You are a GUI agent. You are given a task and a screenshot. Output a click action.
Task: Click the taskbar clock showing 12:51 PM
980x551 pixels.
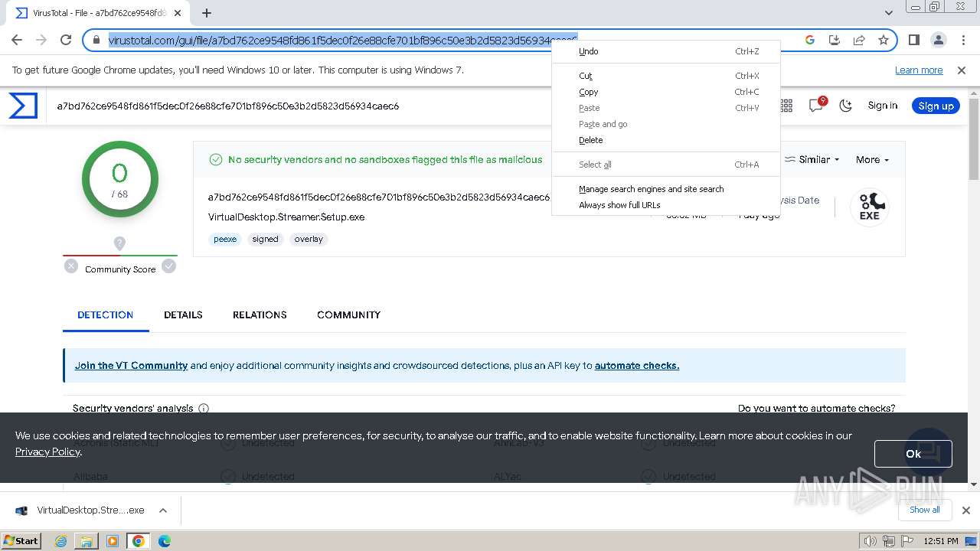click(941, 541)
